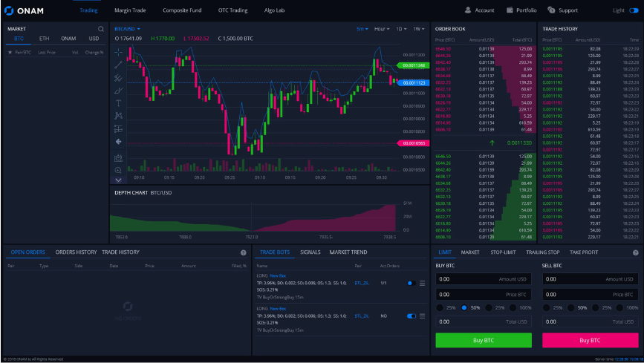Select the crosshair cursor chart tool
The height and width of the screenshot is (363, 644).
click(x=118, y=52)
